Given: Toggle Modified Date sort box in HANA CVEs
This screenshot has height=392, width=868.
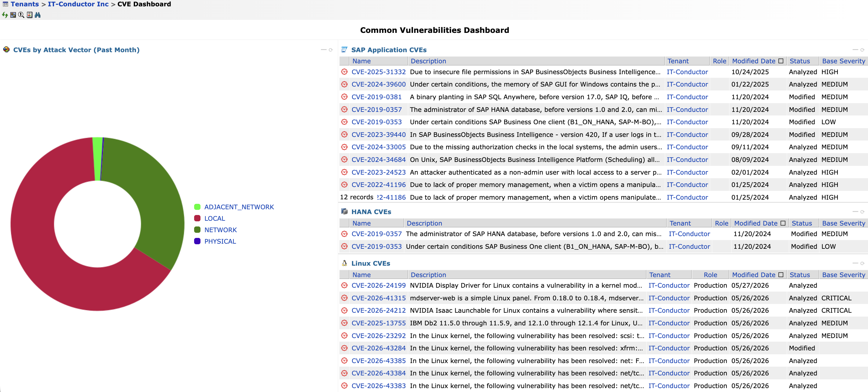Looking at the screenshot, I should 783,223.
